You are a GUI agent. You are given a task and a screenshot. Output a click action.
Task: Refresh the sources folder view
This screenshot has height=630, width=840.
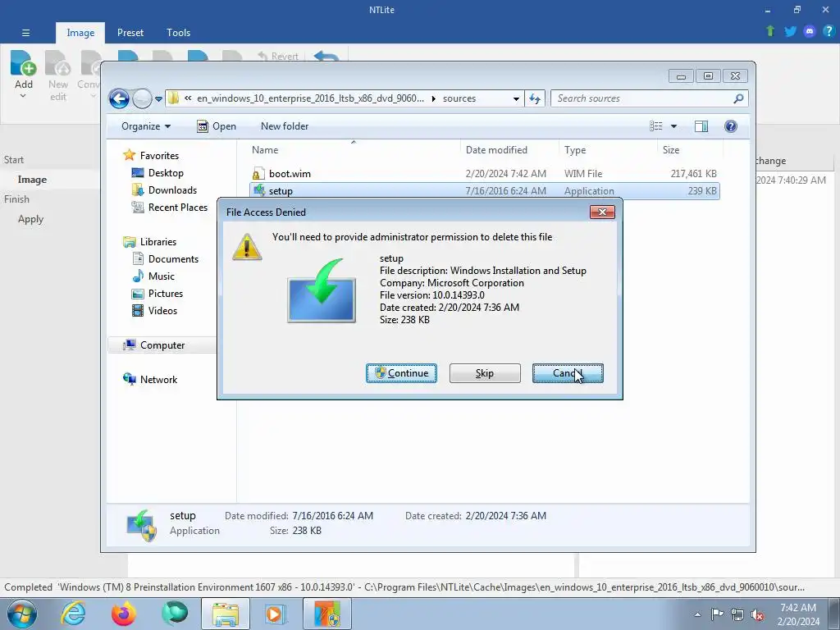pos(535,98)
